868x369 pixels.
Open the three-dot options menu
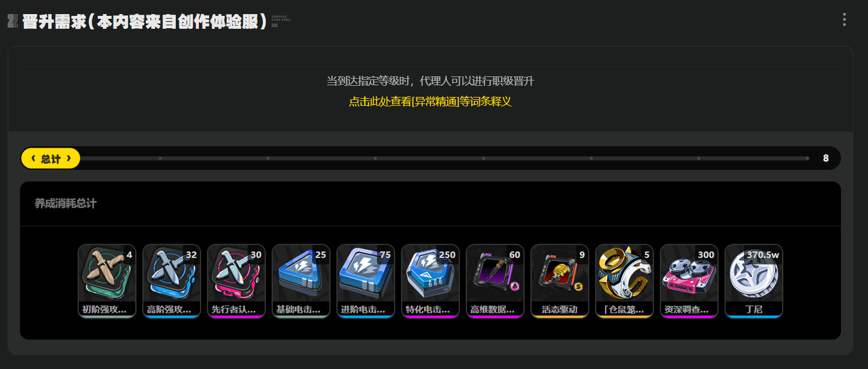point(844,20)
